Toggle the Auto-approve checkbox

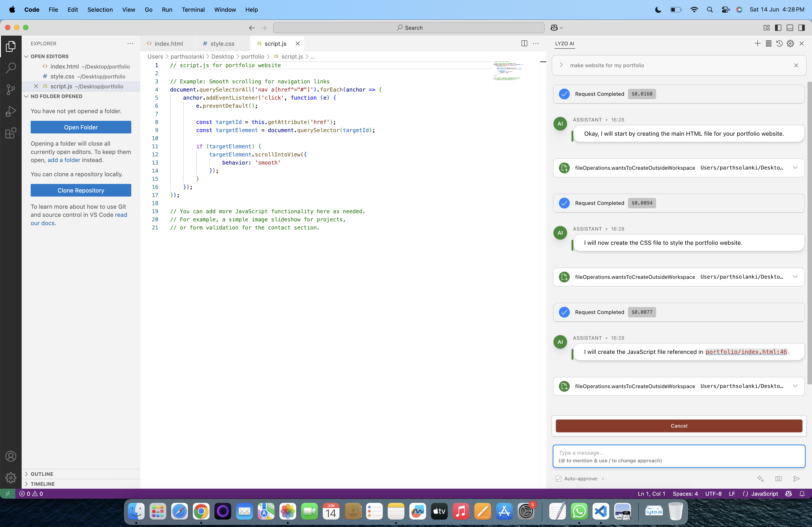pyautogui.click(x=558, y=479)
